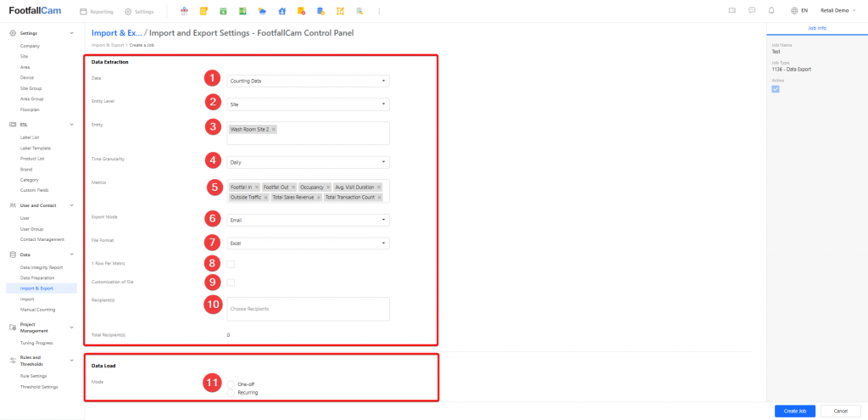Open Contact Management in the sidebar
The image size is (868, 420).
[x=42, y=239]
